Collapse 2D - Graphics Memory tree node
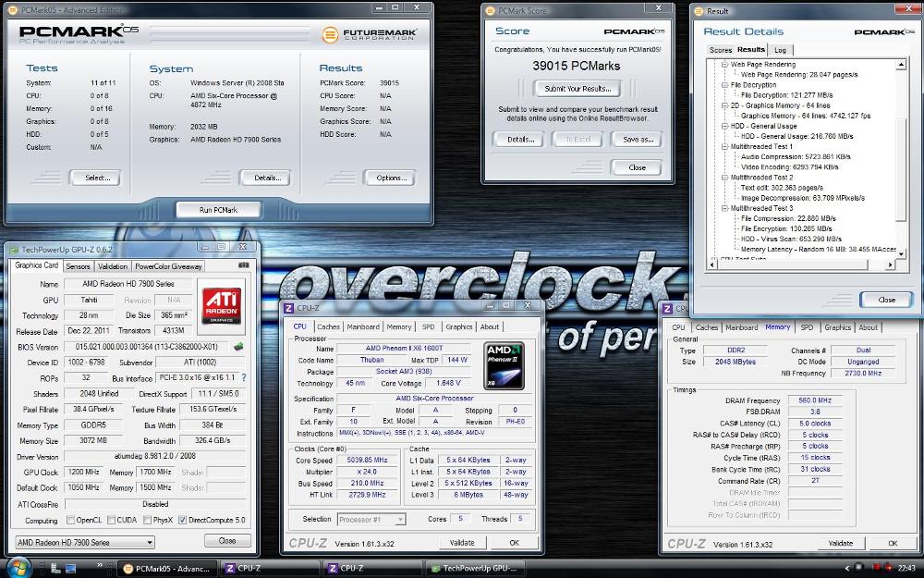Viewport: 924px width, 578px height. [x=724, y=105]
